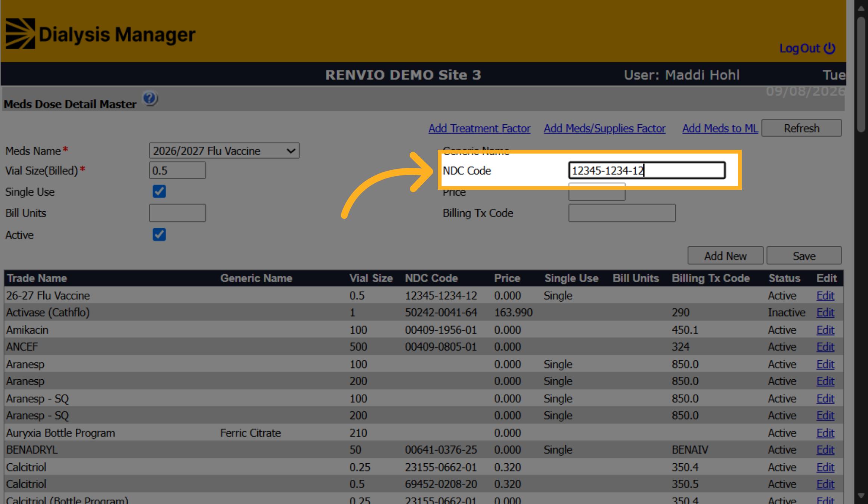The width and height of the screenshot is (868, 504).
Task: Click the 163.990 price cell
Action: click(513, 312)
